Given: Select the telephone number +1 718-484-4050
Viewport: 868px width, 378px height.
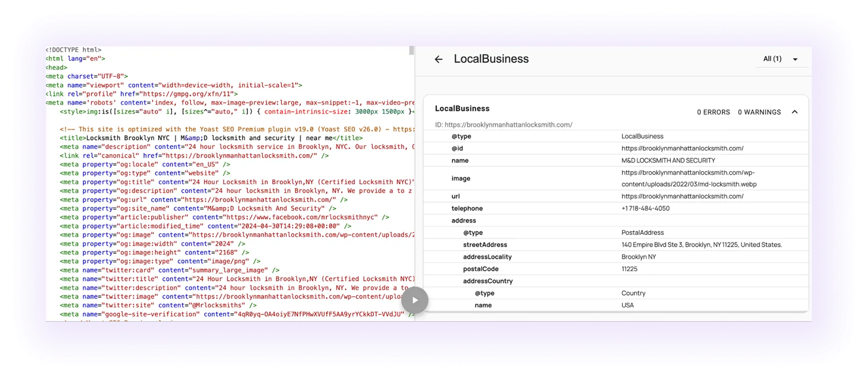Looking at the screenshot, I should tap(645, 208).
